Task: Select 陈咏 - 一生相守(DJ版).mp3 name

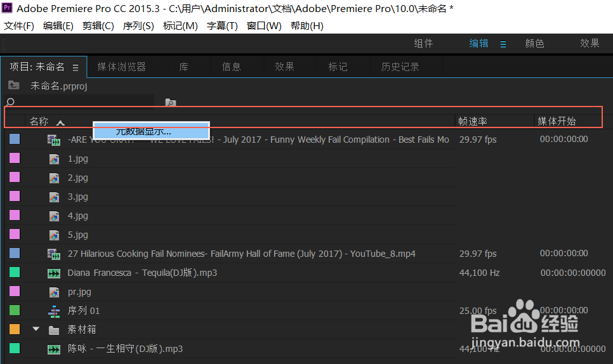Action: pos(125,349)
